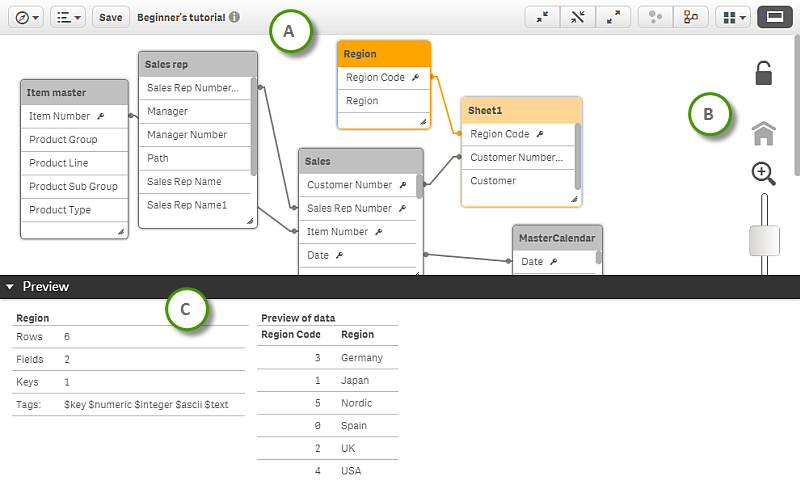Image resolution: width=800 pixels, height=487 pixels.
Task: Select the Region table header
Action: pyautogui.click(x=384, y=54)
